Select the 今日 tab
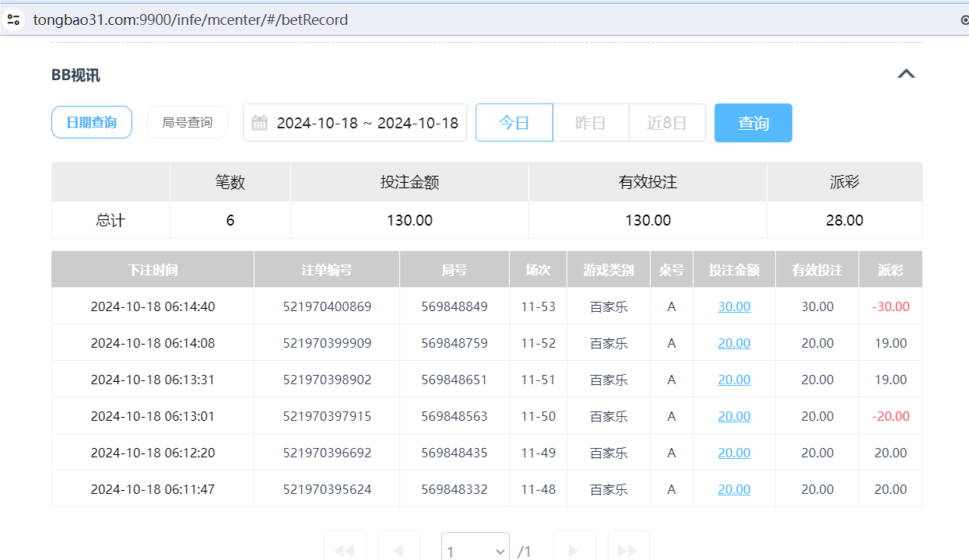Screen dimensions: 969x560 click(x=514, y=122)
